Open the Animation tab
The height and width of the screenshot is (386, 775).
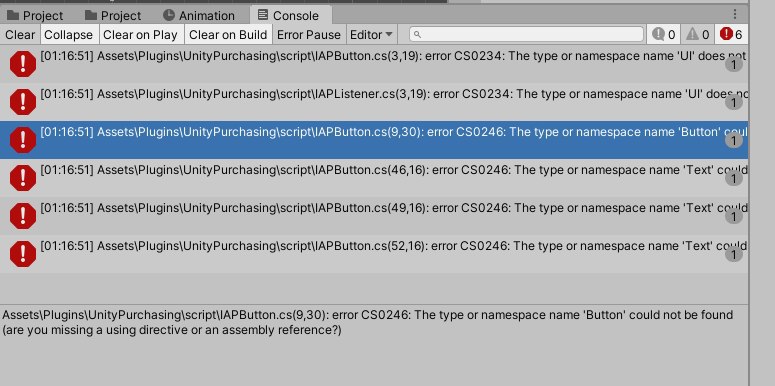point(199,15)
